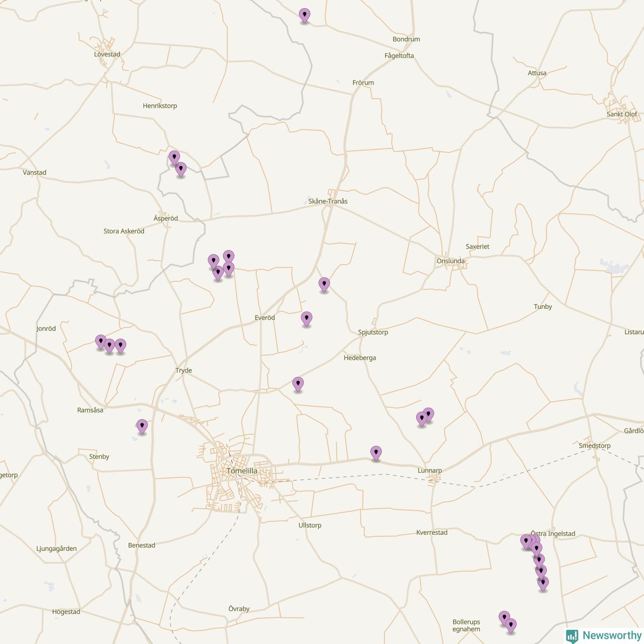Click the Vanstad label
The image size is (644, 644).
click(x=35, y=173)
